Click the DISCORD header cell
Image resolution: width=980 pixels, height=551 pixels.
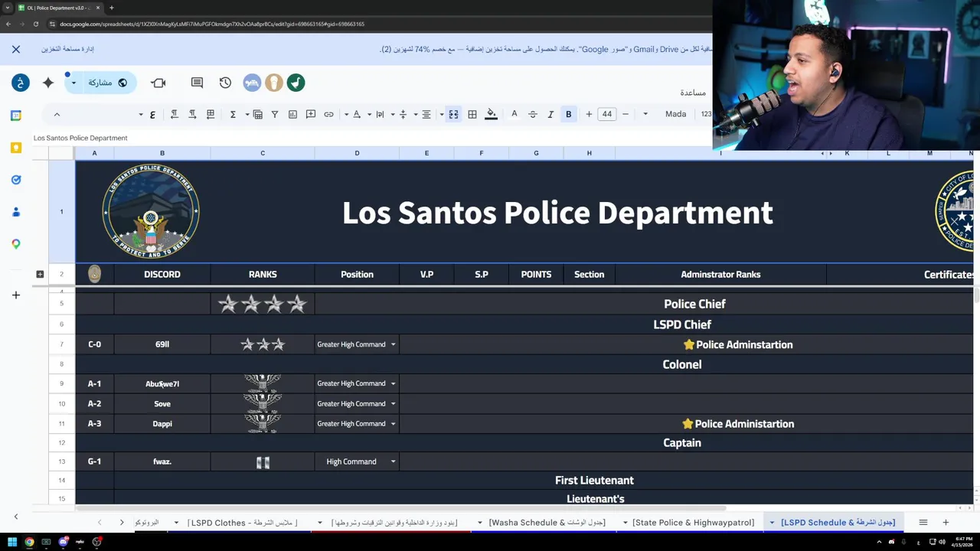pos(162,274)
